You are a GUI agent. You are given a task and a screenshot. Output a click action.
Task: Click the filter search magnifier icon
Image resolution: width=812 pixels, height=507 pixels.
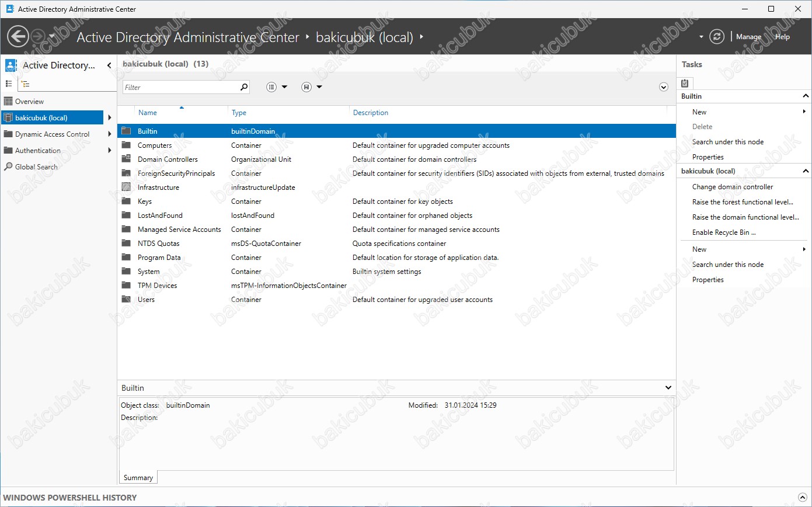coord(244,87)
